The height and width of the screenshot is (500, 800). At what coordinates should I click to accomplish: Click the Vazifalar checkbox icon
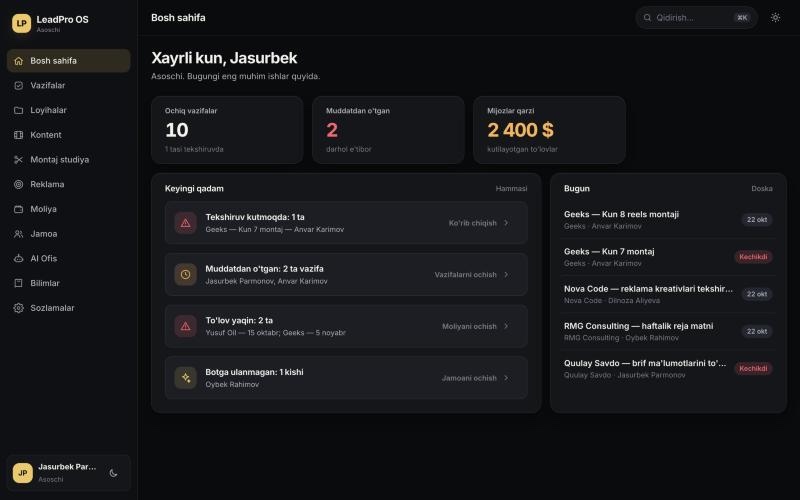(18, 86)
